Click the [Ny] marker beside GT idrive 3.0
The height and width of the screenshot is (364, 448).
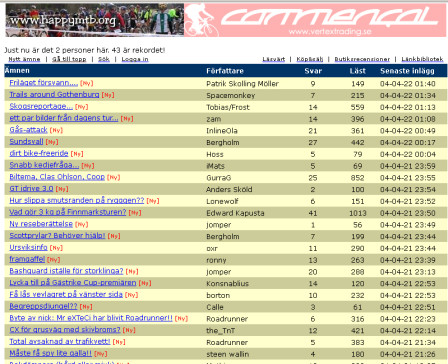coord(62,189)
